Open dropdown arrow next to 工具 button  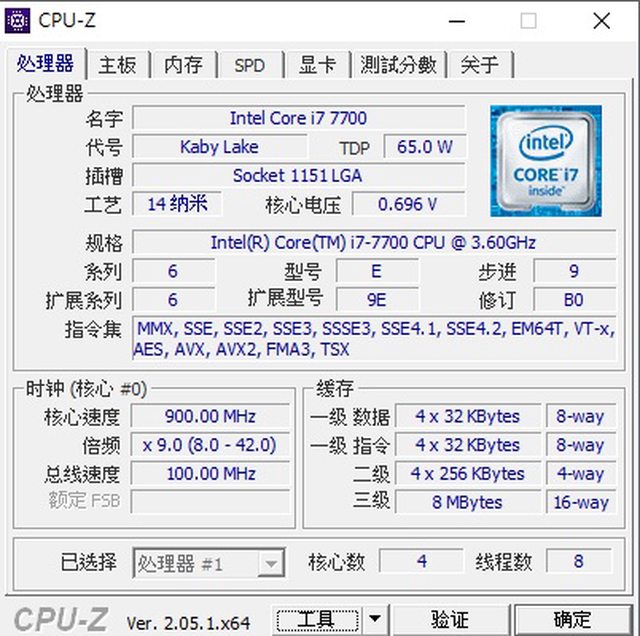tap(375, 618)
